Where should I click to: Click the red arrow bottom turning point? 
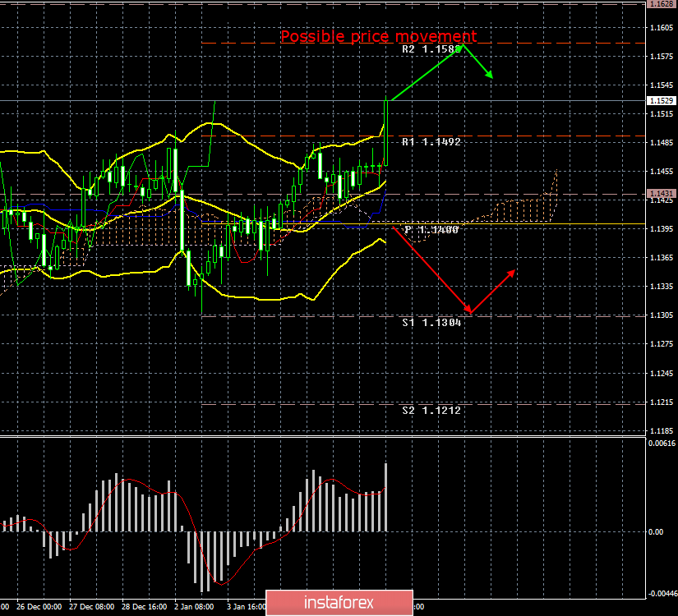(x=470, y=312)
